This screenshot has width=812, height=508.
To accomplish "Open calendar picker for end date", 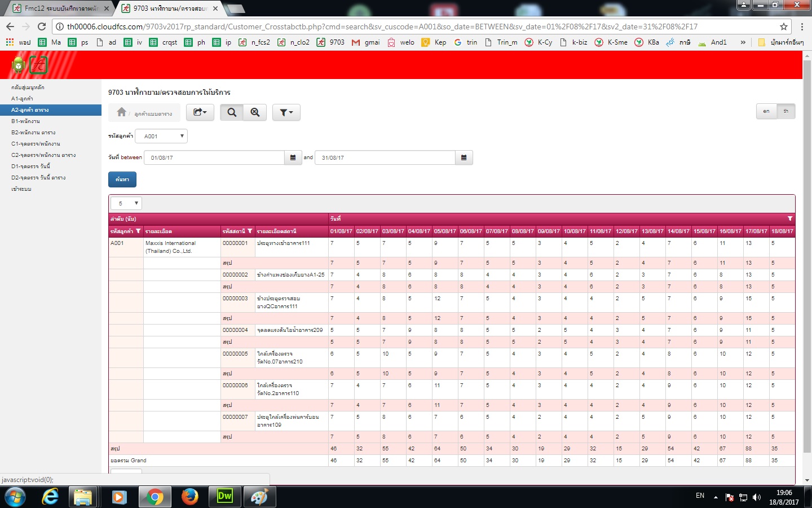I will (464, 157).
